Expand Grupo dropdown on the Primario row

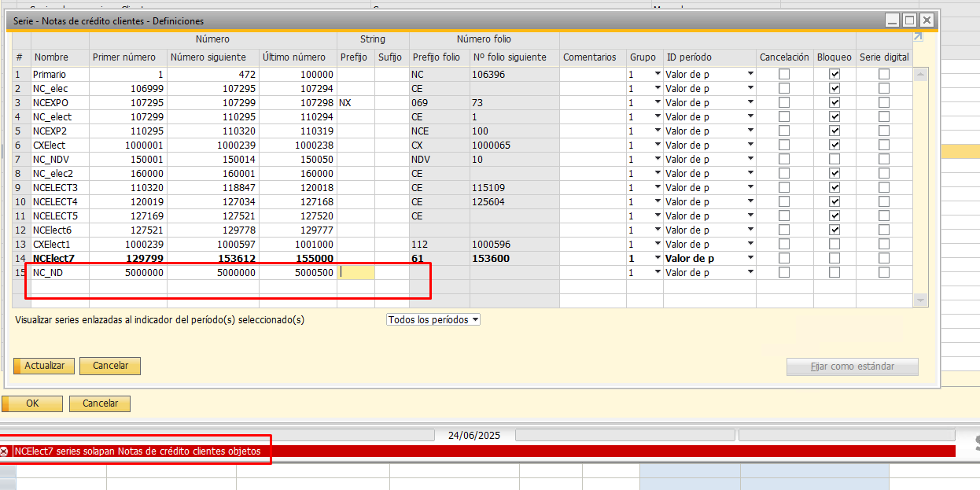click(x=657, y=74)
